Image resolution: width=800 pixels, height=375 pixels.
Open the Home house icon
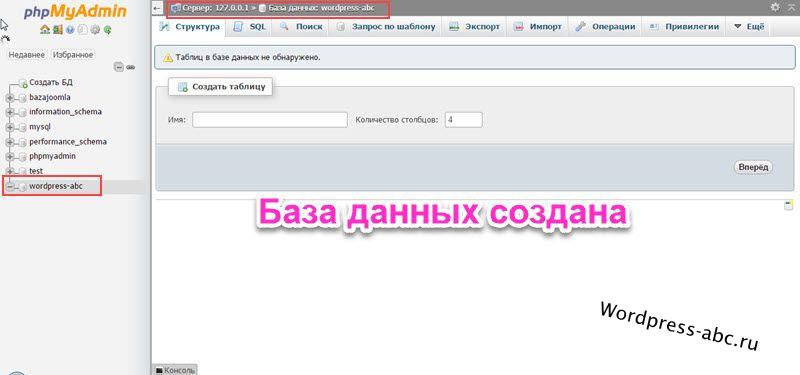pyautogui.click(x=45, y=30)
